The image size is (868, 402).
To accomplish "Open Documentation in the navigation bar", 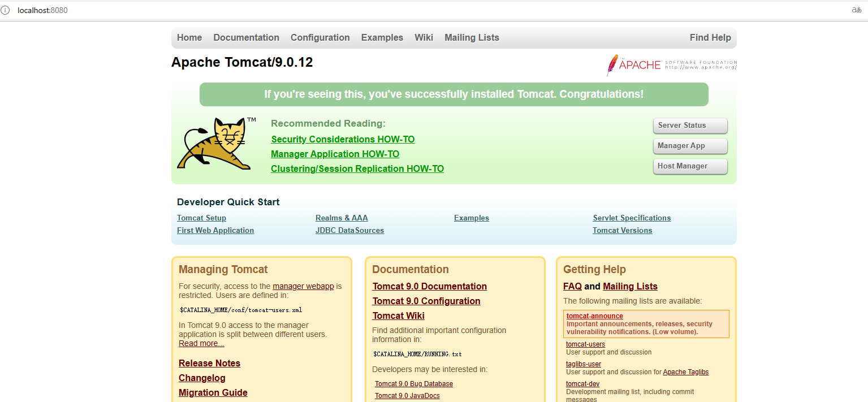I will click(246, 38).
